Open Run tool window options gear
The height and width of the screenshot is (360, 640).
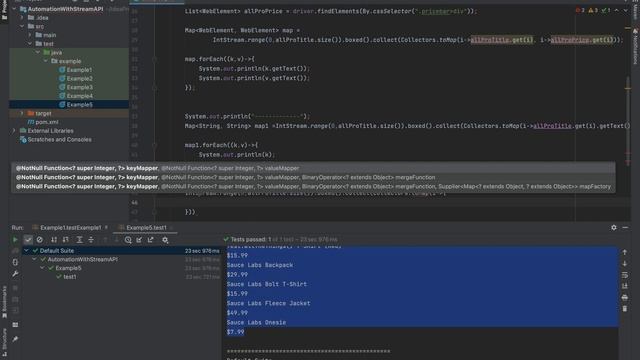614,227
